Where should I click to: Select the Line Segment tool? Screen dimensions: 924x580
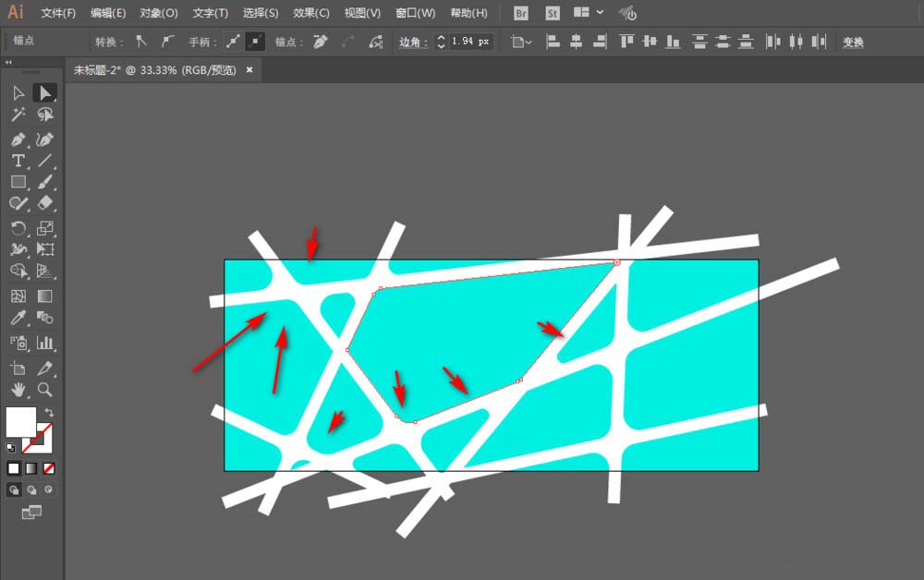tap(44, 161)
